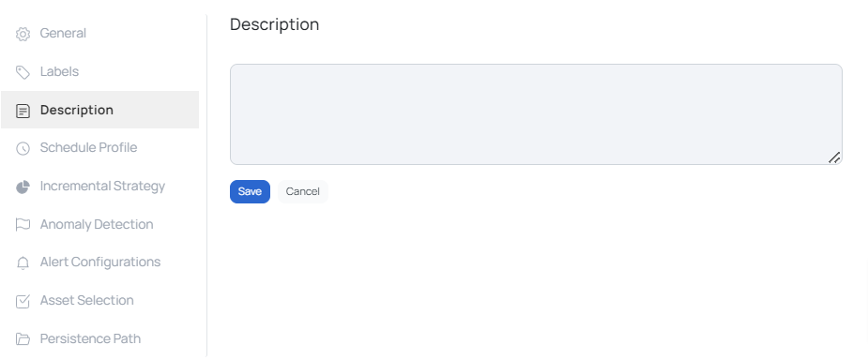Open the Incremental Strategy settings

pyautogui.click(x=99, y=186)
